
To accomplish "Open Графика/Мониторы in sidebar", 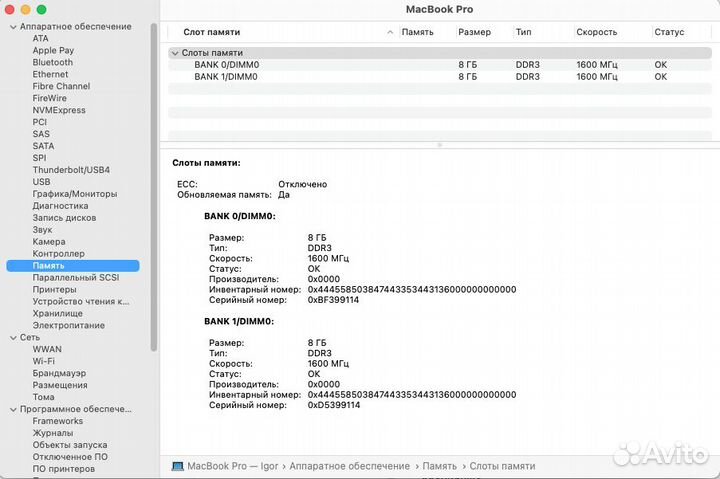I will point(74,194).
